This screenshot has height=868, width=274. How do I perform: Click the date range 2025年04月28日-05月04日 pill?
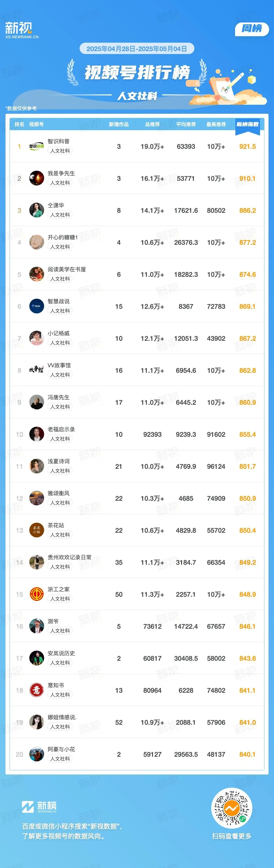(137, 48)
